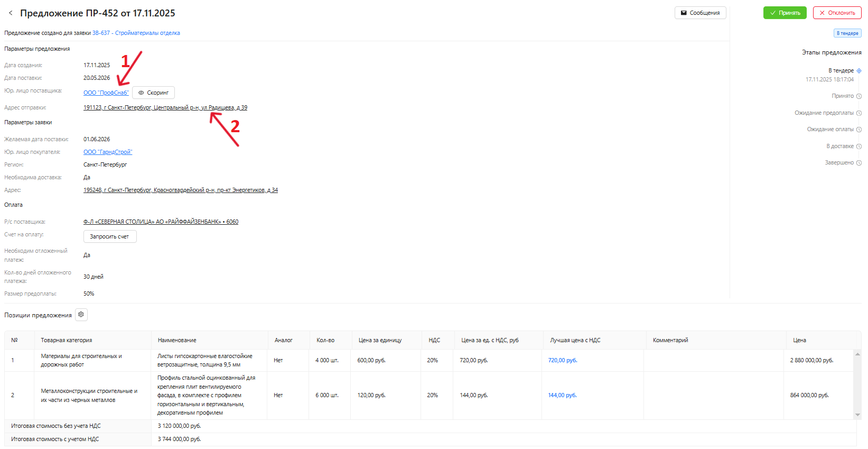Click the clock icon beside Завершено stage

tap(859, 163)
